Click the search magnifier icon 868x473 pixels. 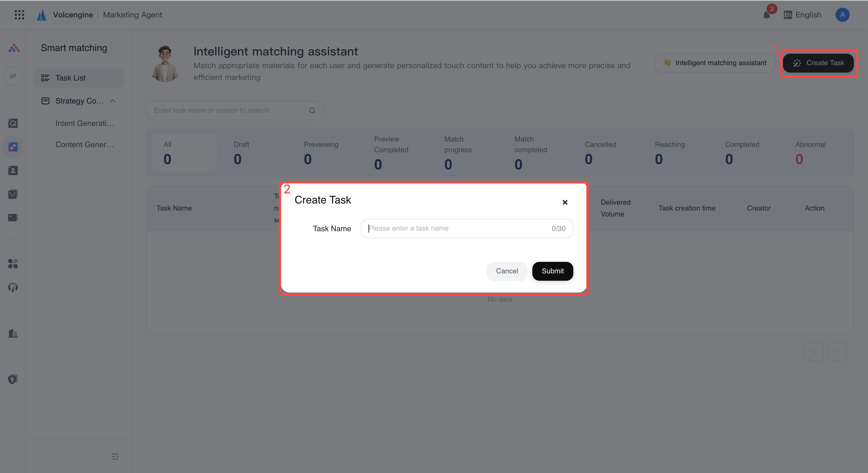coord(312,110)
